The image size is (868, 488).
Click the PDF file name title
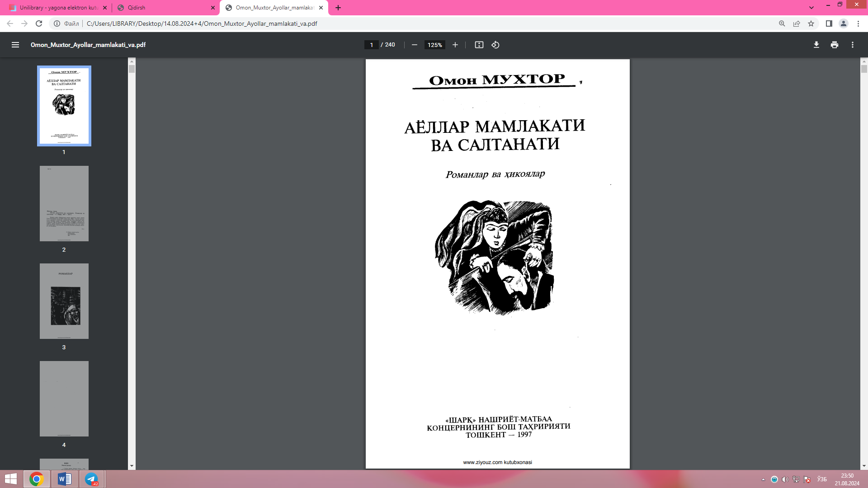(x=88, y=45)
